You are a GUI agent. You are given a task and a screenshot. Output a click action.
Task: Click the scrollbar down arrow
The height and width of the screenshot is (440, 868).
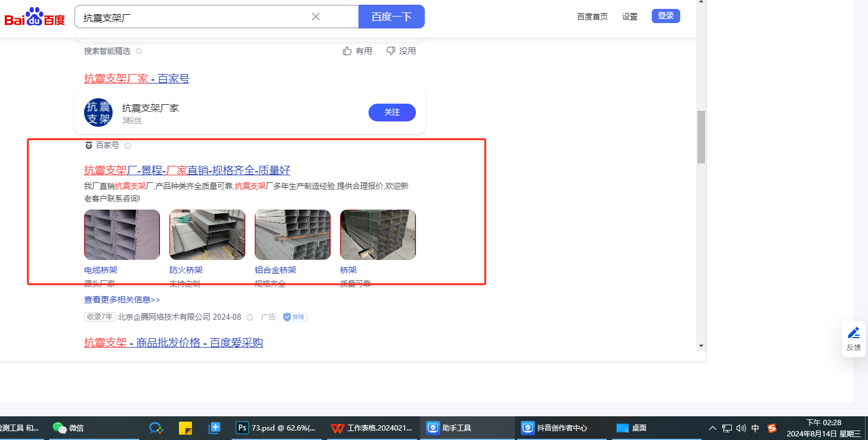tap(702, 346)
